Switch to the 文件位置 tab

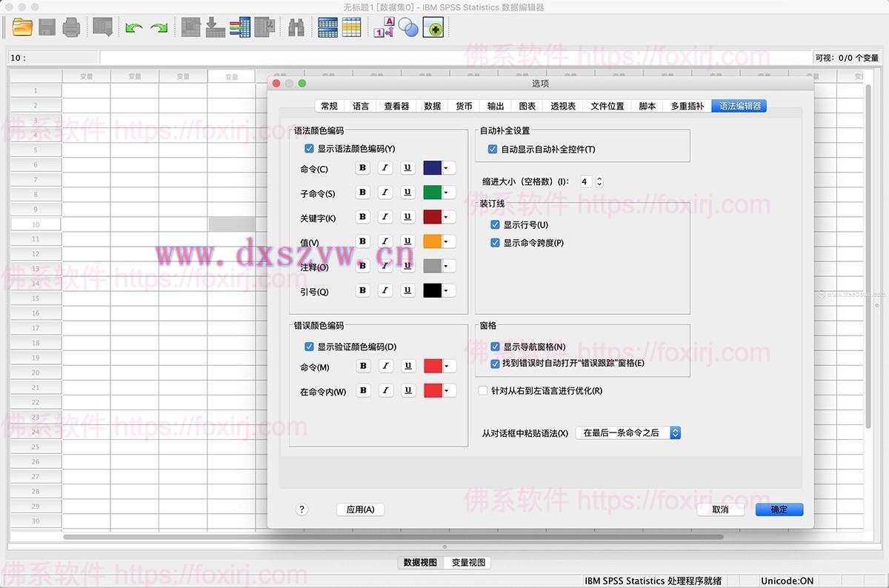[x=607, y=106]
